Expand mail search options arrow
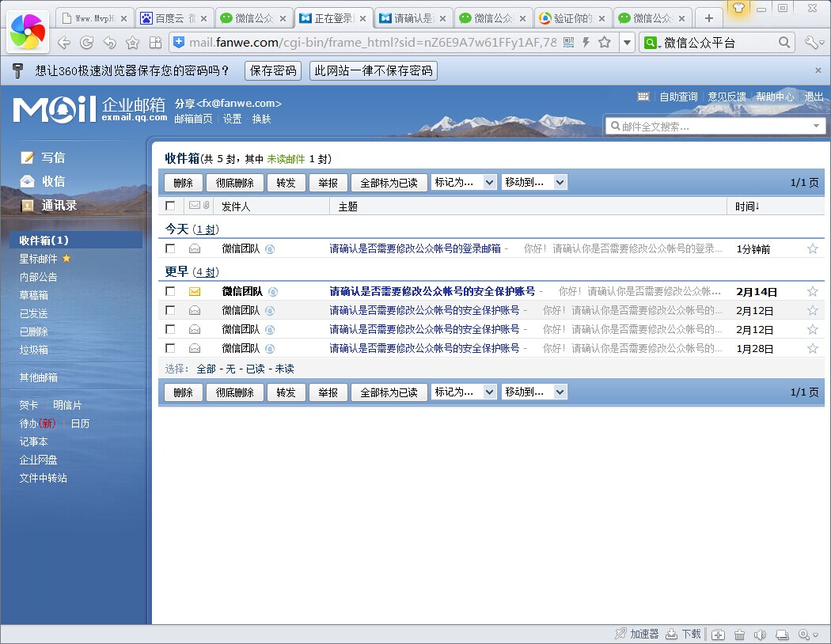 click(816, 126)
